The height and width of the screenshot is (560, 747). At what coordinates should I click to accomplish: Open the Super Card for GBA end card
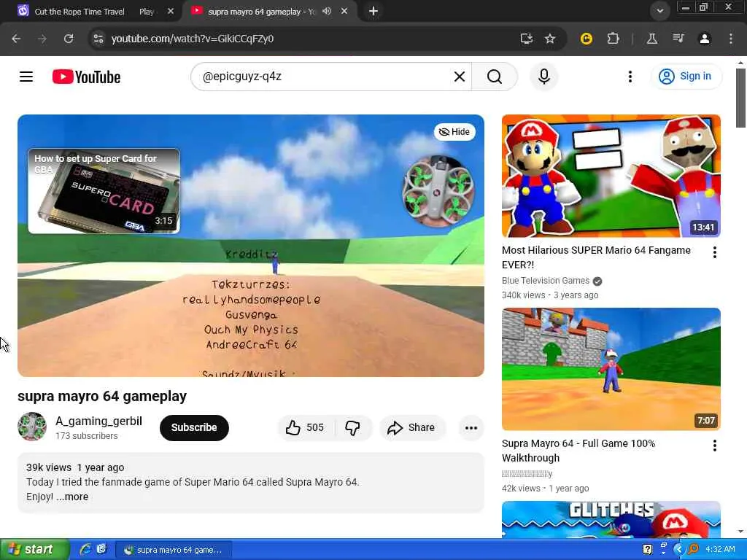[x=104, y=191]
